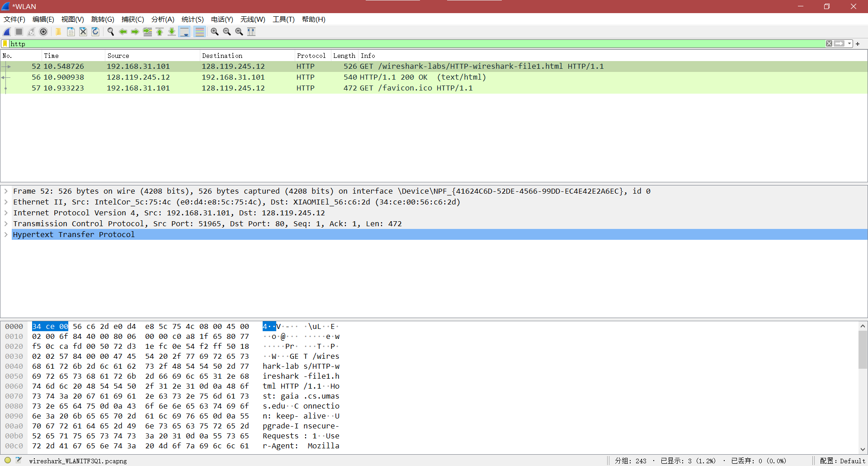
Task: Find a packet with magnifier icon
Action: 110,32
